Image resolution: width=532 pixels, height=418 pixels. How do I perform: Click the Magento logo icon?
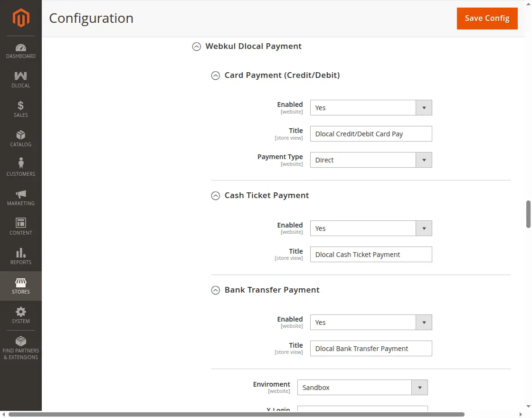[21, 18]
